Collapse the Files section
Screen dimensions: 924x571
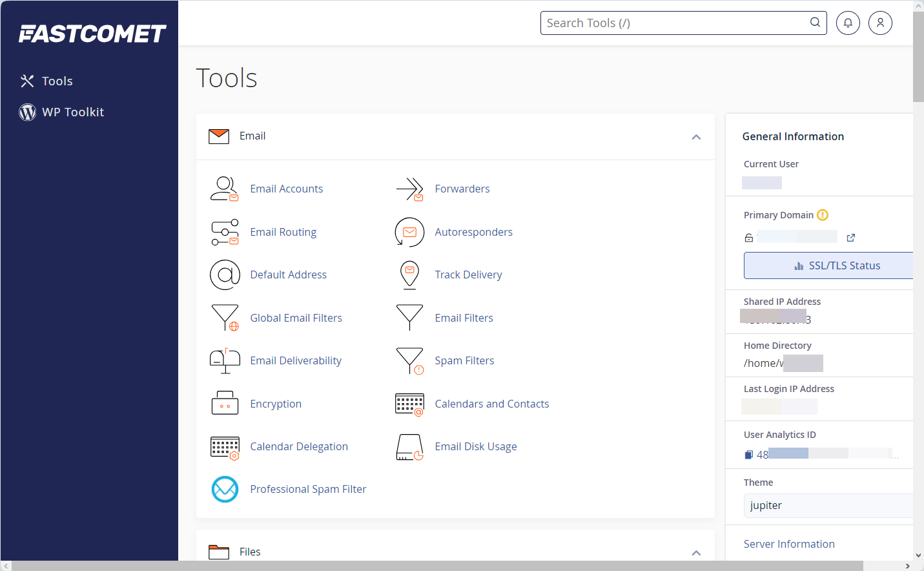pyautogui.click(x=696, y=553)
